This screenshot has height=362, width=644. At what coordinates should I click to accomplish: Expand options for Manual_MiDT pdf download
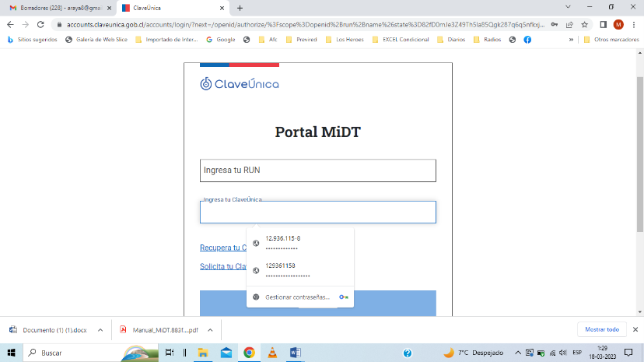[x=210, y=330]
